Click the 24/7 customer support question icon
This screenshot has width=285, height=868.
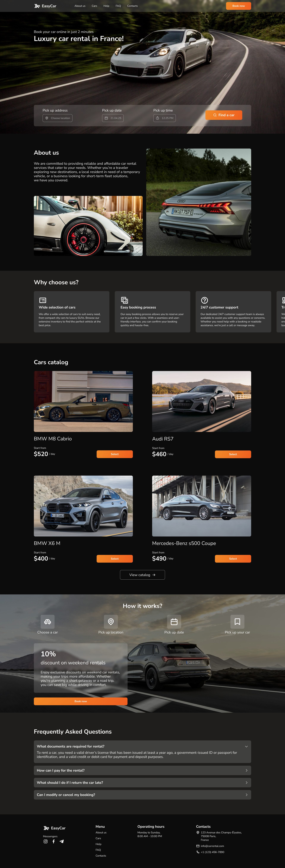(x=205, y=300)
